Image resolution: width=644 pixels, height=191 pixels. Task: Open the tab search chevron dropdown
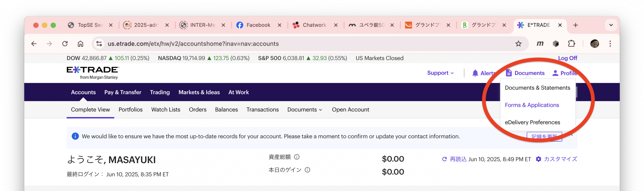611,25
